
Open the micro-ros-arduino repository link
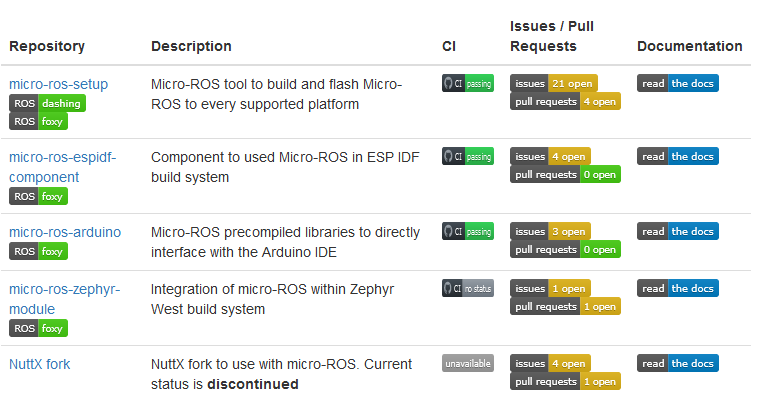pos(65,232)
